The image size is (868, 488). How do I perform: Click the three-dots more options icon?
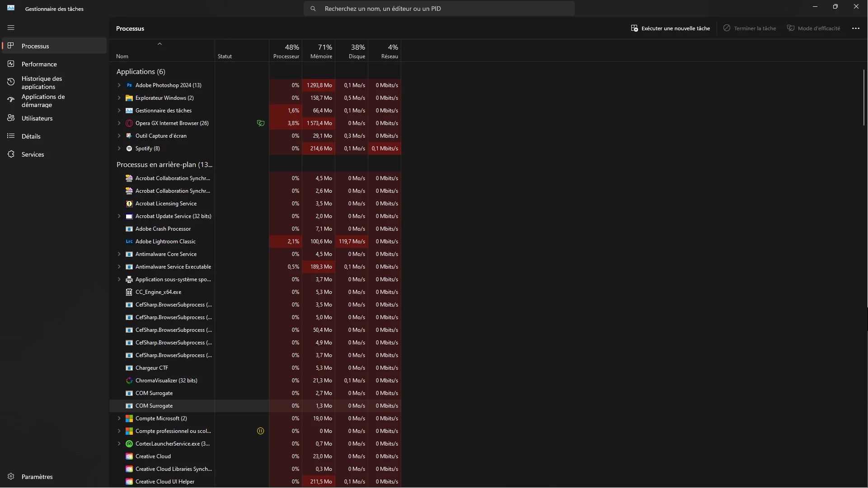(855, 28)
